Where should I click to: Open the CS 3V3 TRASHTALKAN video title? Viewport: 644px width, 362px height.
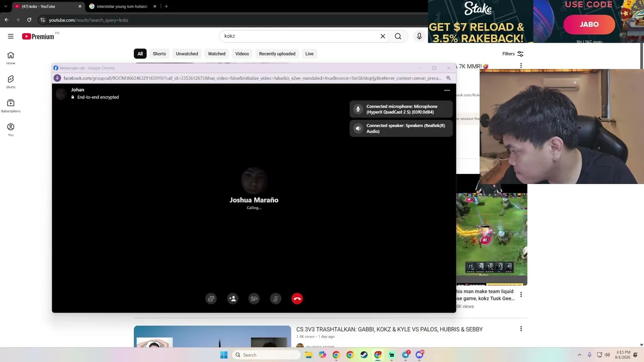389,329
